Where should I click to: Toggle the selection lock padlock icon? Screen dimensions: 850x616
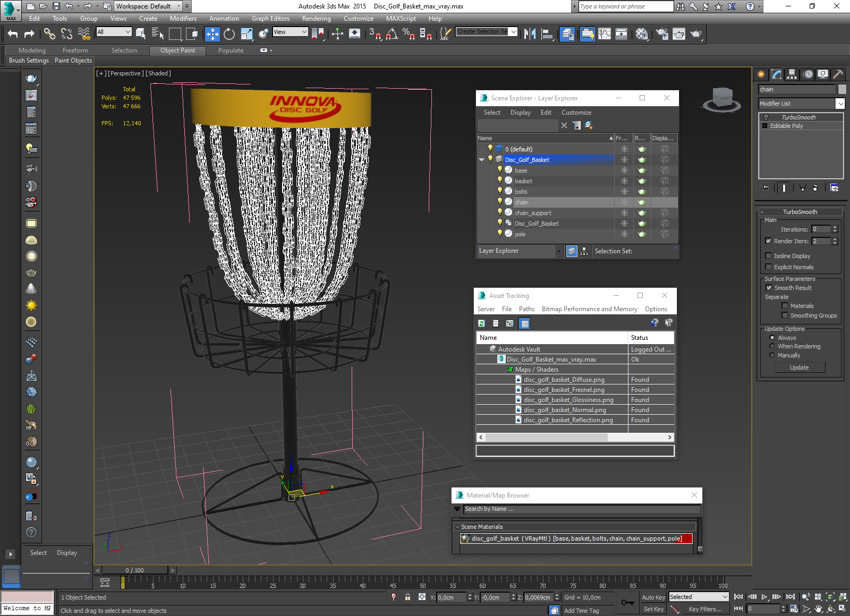point(407,597)
